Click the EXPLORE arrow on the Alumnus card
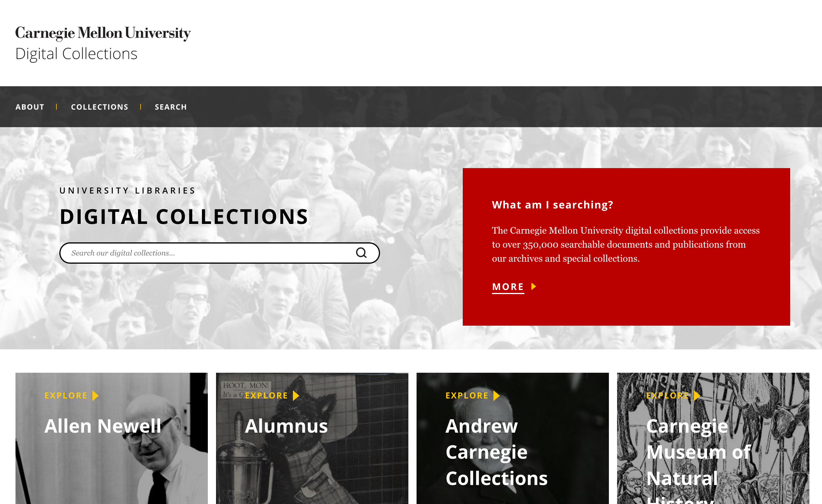This screenshot has width=822, height=504. click(x=296, y=396)
